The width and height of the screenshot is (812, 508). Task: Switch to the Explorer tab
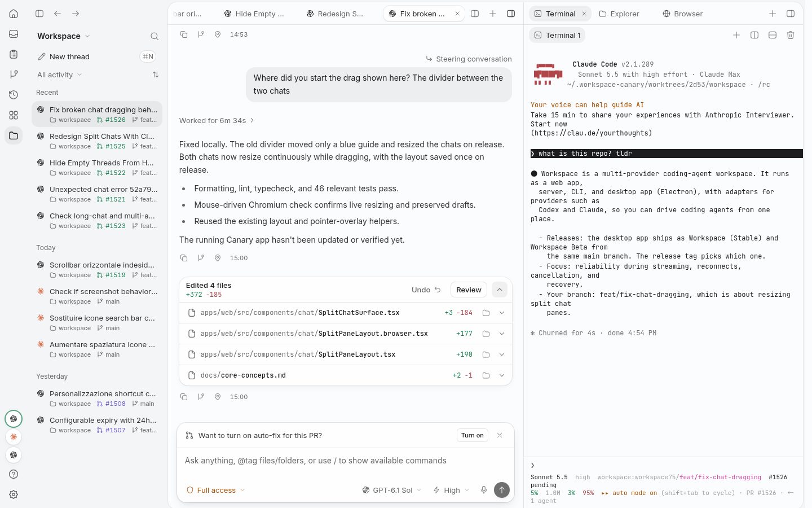(x=619, y=14)
